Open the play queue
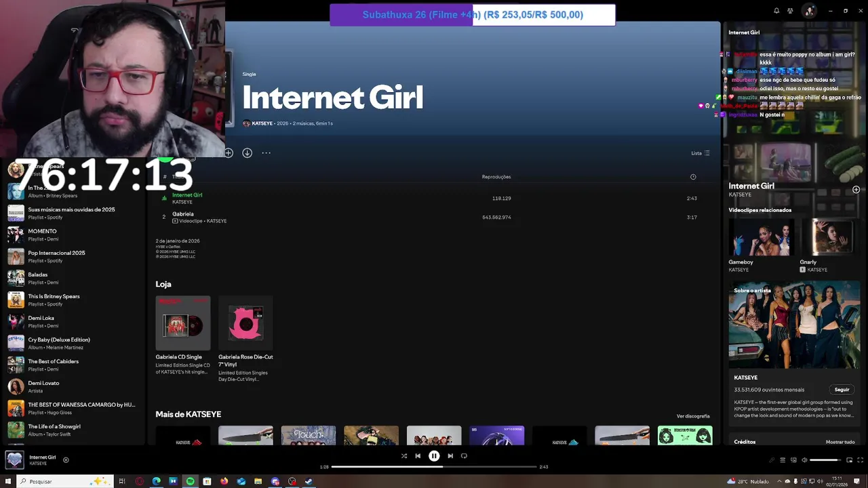Screen dimensions: 868x488 click(783, 460)
